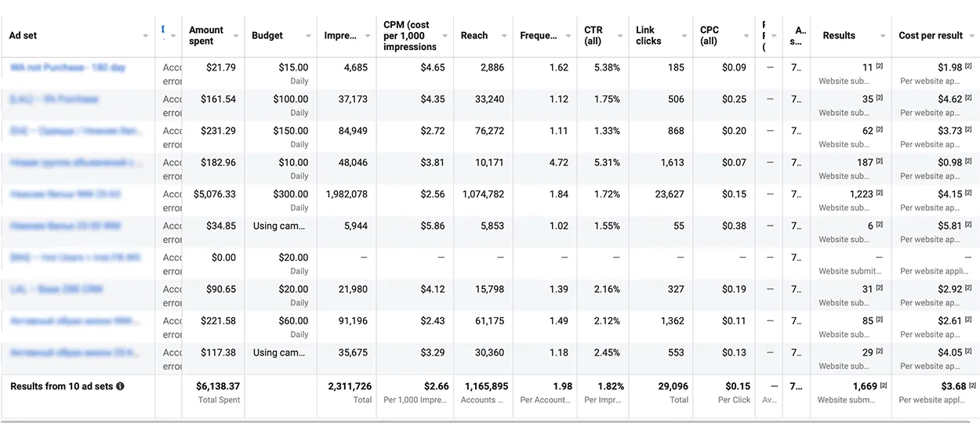Click footnote marker beside $0.98 cost per result
Screen dimensions: 980x423
tap(969, 162)
